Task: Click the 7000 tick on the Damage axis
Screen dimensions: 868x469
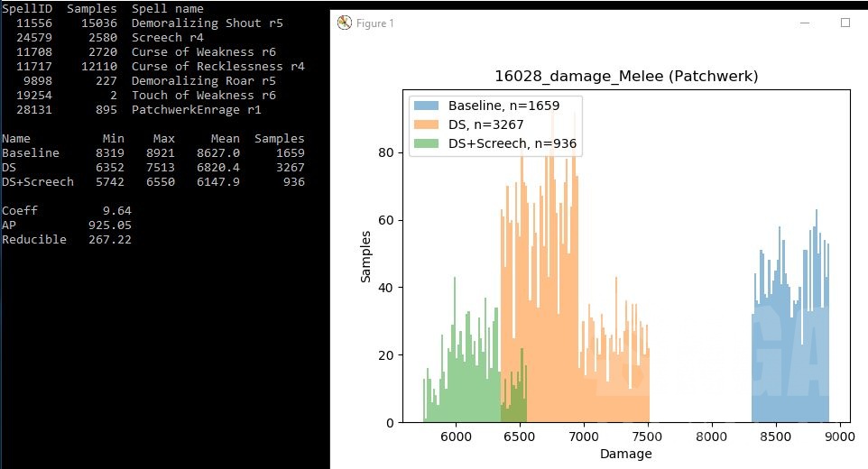Action: [x=583, y=437]
